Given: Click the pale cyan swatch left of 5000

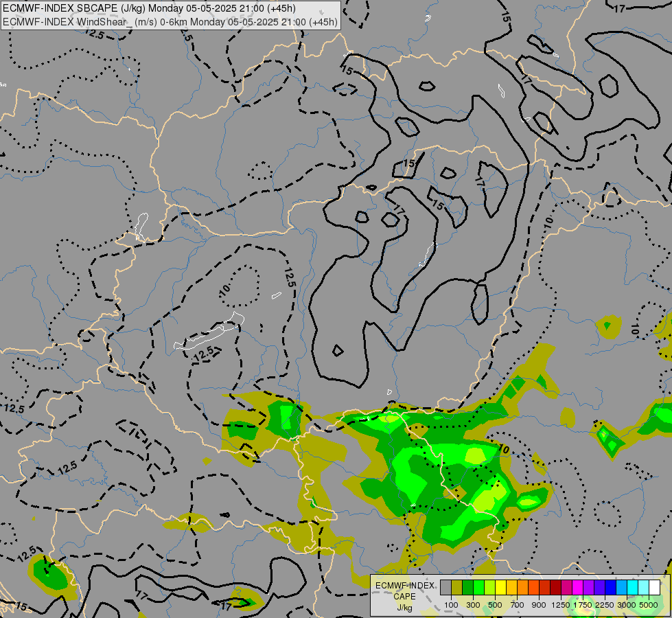Looking at the screenshot, I should (644, 588).
